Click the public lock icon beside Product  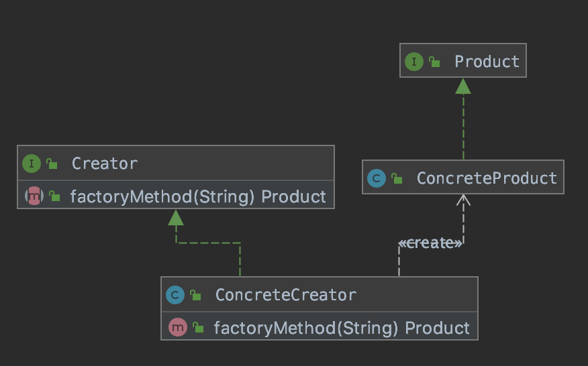[x=434, y=62]
